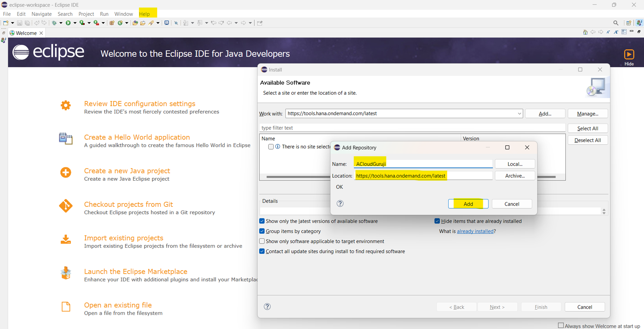Click Add button in Add Repository dialog

point(468,204)
